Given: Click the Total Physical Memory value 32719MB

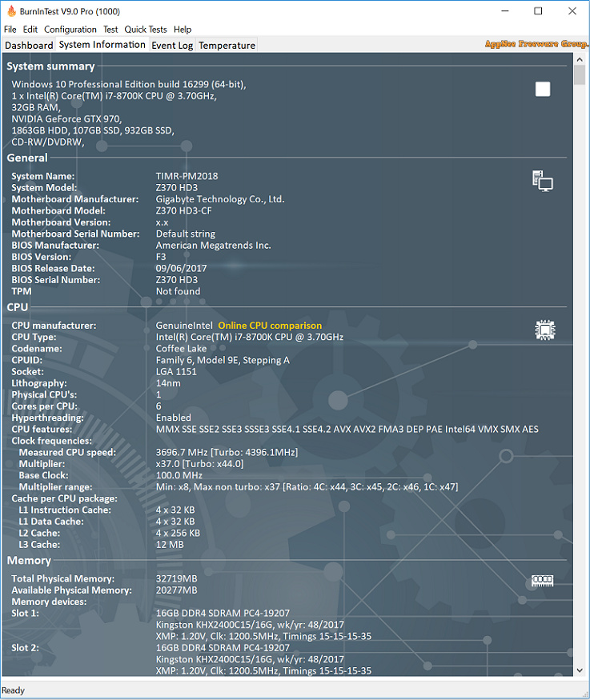Looking at the screenshot, I should pyautogui.click(x=176, y=578).
